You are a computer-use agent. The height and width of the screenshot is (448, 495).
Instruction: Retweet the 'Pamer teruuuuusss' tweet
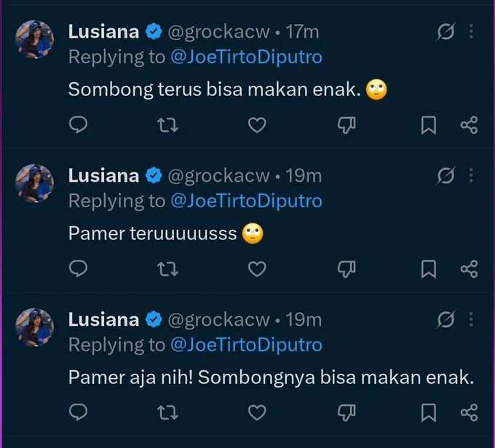point(167,269)
